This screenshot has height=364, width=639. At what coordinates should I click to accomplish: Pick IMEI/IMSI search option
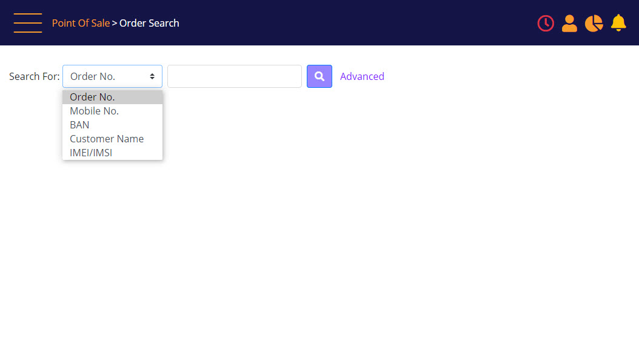(113, 152)
